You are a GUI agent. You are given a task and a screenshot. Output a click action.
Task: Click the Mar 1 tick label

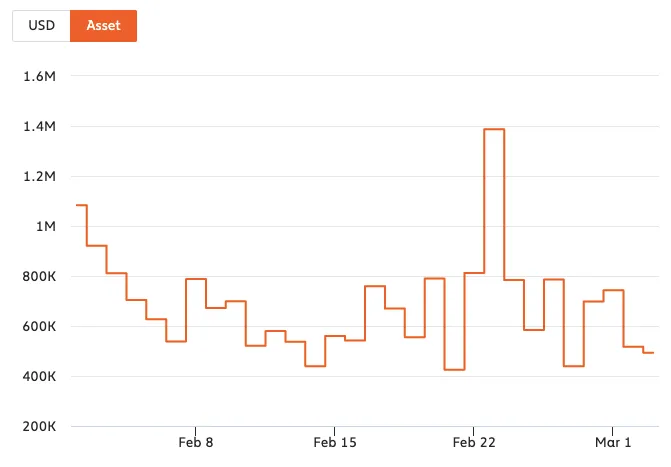tap(613, 442)
